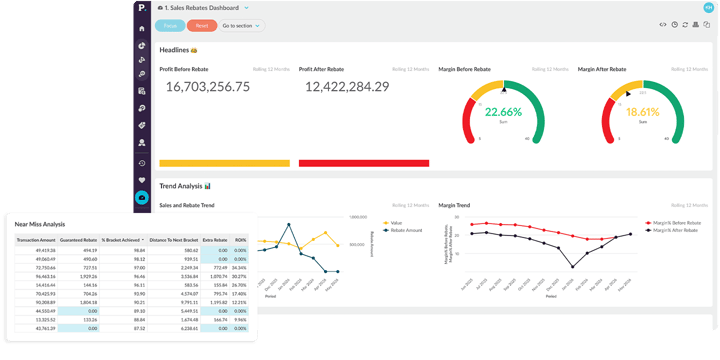Click the Reset button

202,26
